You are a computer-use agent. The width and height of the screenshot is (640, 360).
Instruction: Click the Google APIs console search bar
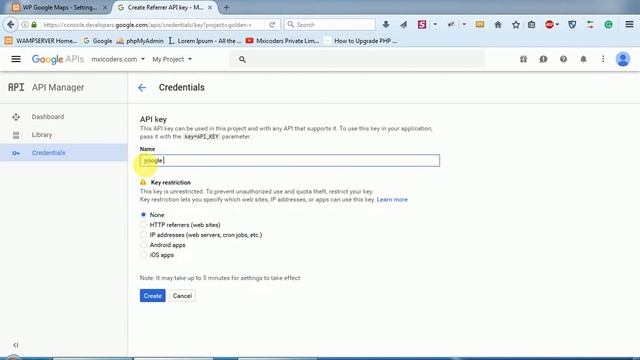[357, 60]
